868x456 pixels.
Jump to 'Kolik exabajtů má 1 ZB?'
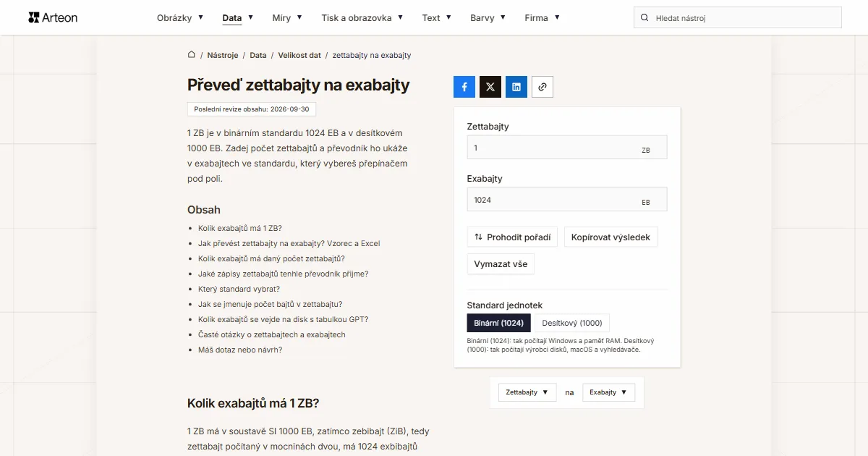[x=240, y=228]
